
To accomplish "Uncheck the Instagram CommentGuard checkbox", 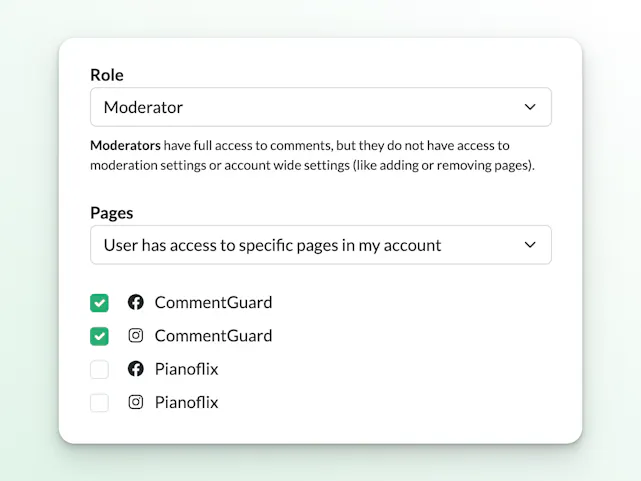I will (100, 336).
